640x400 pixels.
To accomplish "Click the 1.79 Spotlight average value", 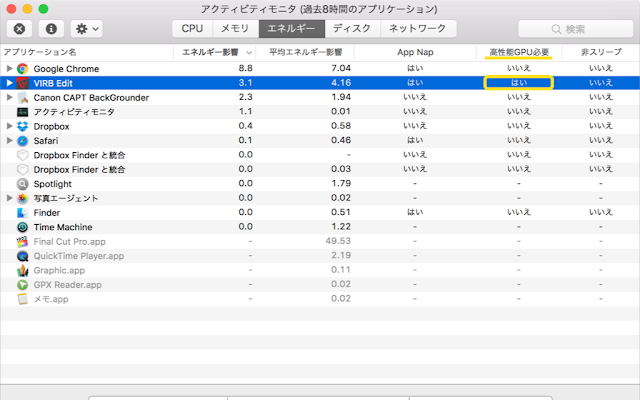I will (341, 183).
